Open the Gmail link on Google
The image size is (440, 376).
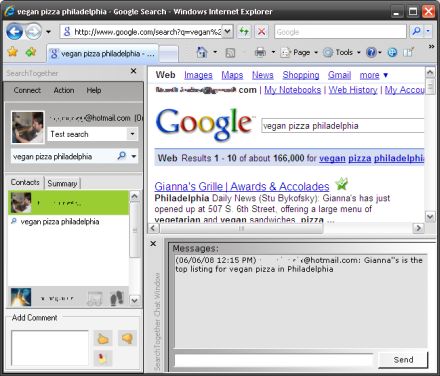tap(339, 75)
